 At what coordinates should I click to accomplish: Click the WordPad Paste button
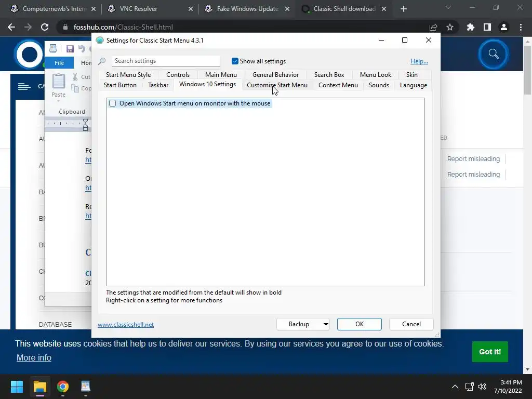click(x=58, y=86)
